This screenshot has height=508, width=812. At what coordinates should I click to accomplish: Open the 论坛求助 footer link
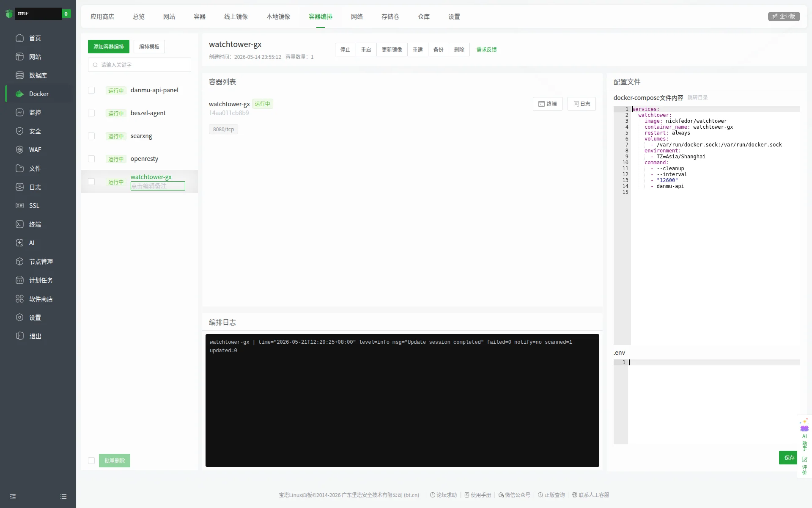[x=444, y=495]
